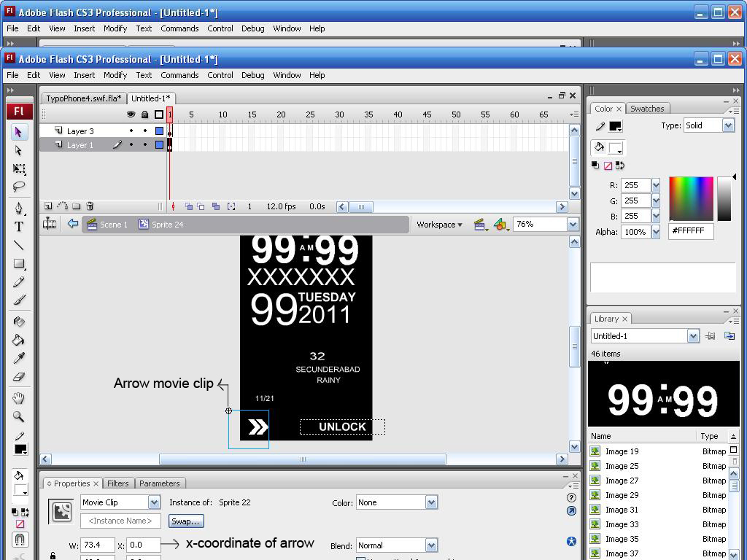Click the Swap... button
Screen dimensions: 747x560
click(x=185, y=521)
